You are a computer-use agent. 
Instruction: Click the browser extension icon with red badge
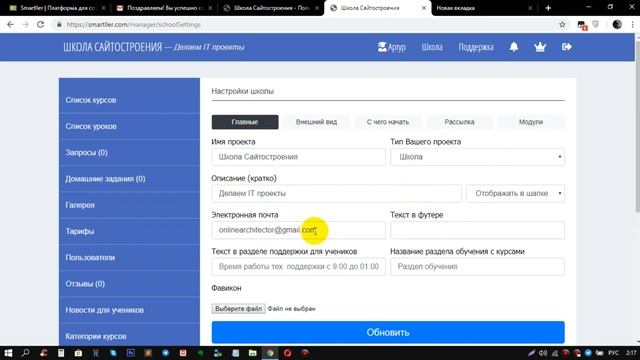coord(582,25)
